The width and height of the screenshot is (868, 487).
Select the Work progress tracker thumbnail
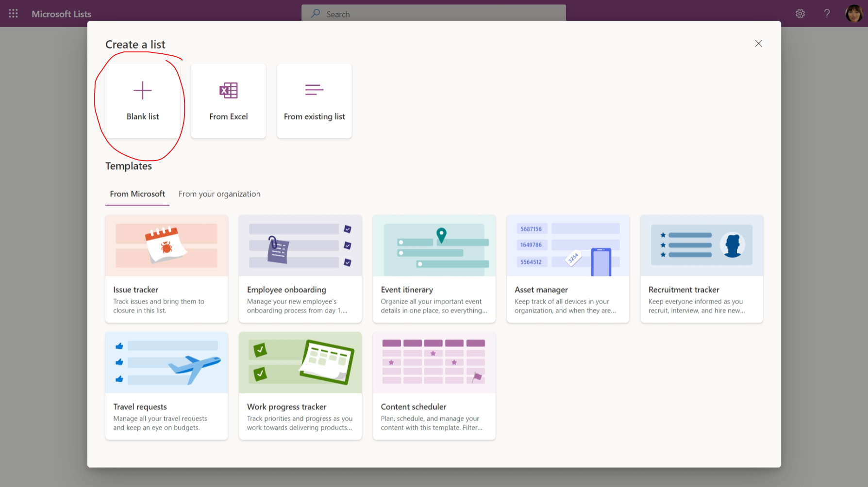point(300,363)
